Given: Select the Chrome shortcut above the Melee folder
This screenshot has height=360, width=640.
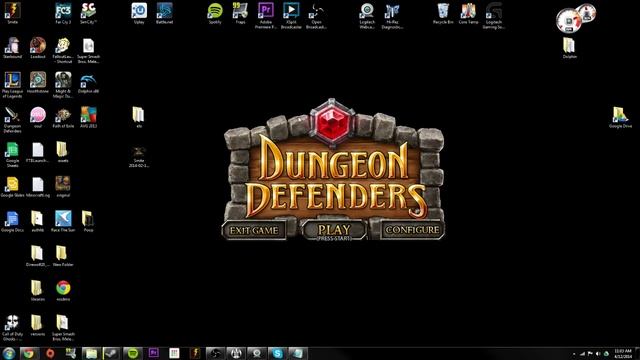Looking at the screenshot, I should click(x=63, y=290).
